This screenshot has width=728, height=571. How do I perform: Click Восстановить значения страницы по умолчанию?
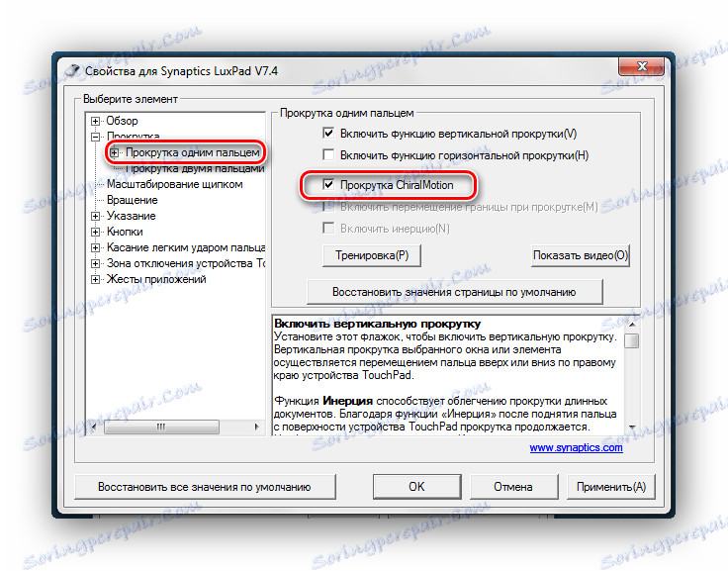(455, 292)
